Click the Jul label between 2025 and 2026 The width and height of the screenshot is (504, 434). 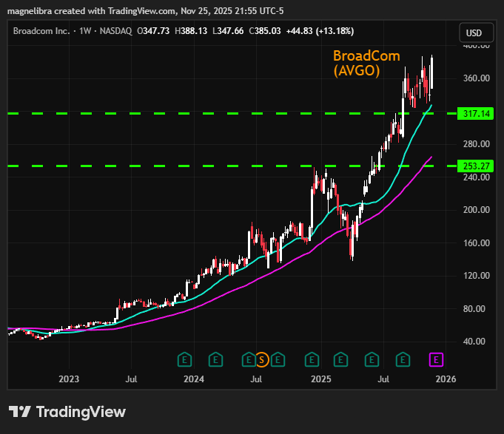(x=383, y=379)
